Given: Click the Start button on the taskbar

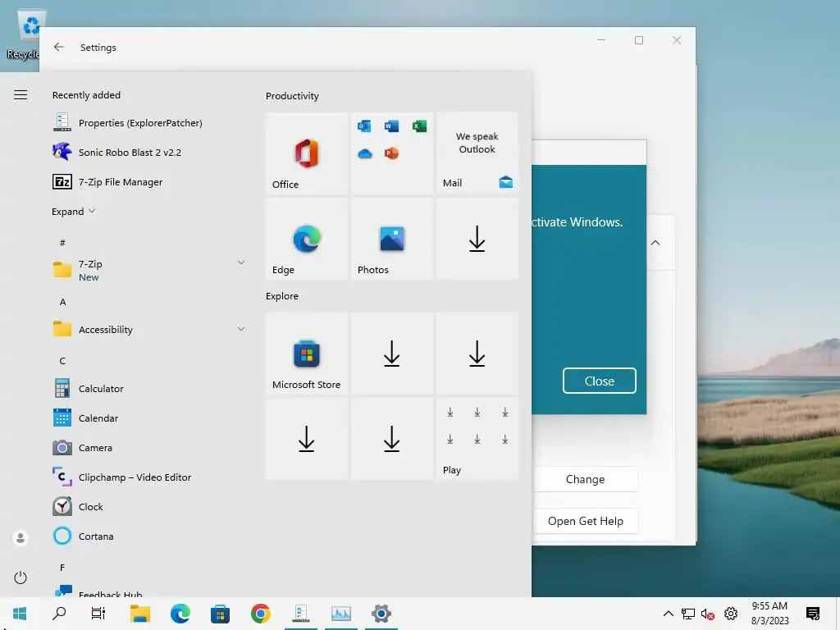Looking at the screenshot, I should [x=20, y=614].
